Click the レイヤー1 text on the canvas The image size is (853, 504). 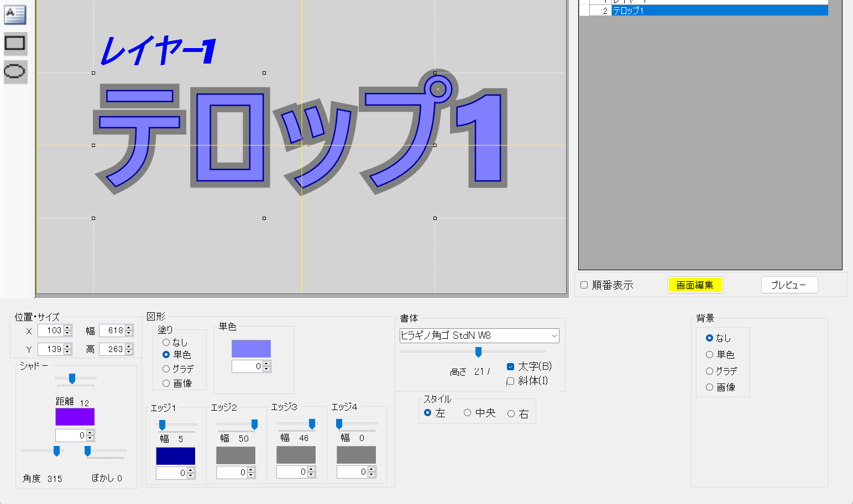coord(158,51)
